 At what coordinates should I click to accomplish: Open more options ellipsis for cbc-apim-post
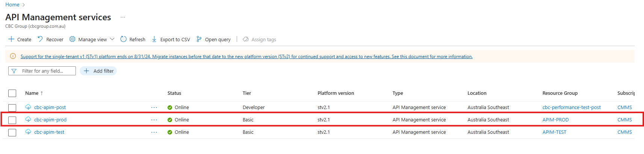click(x=154, y=108)
